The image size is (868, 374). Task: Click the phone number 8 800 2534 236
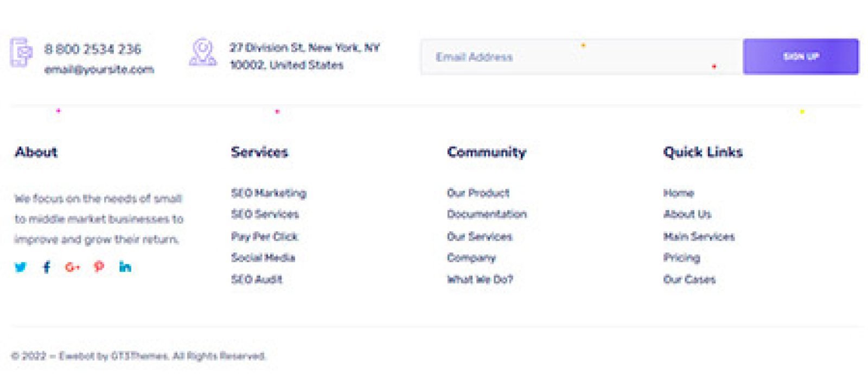click(x=93, y=49)
